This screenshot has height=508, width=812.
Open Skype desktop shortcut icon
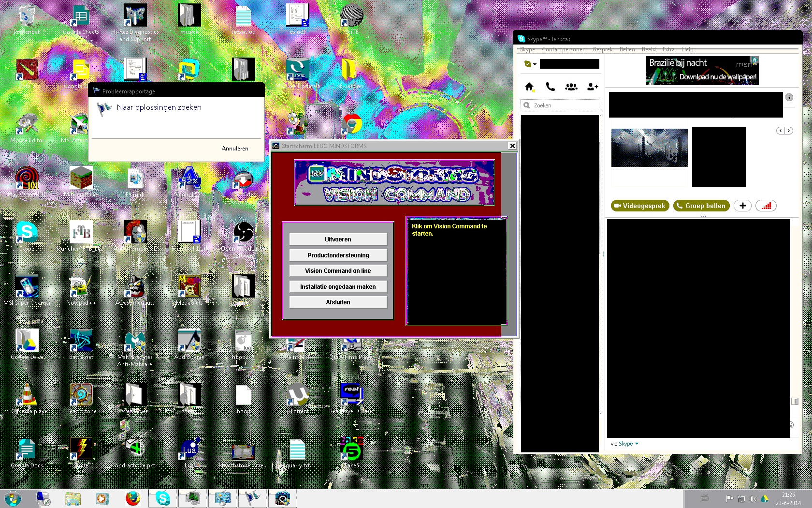pos(27,236)
